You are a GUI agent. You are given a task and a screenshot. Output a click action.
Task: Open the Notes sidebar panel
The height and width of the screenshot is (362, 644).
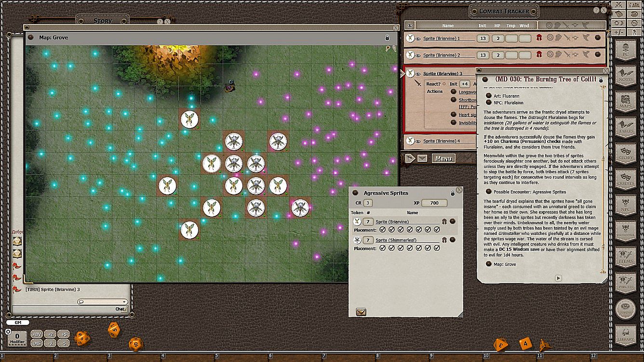point(626,77)
